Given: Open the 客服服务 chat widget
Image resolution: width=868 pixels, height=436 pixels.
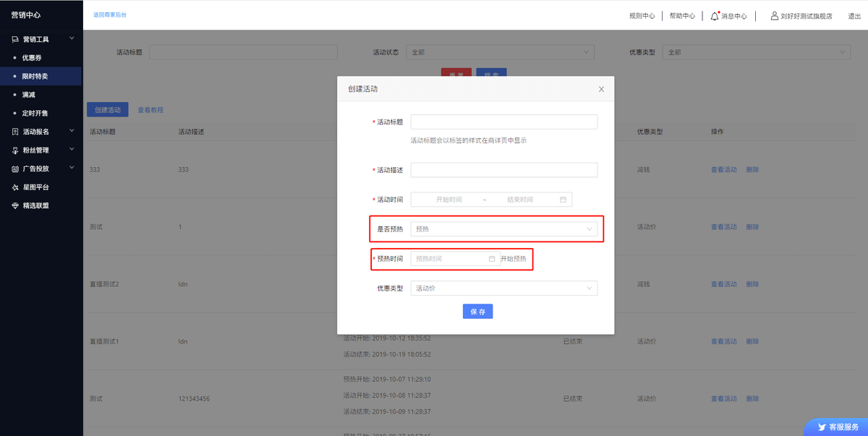Looking at the screenshot, I should 835,427.
